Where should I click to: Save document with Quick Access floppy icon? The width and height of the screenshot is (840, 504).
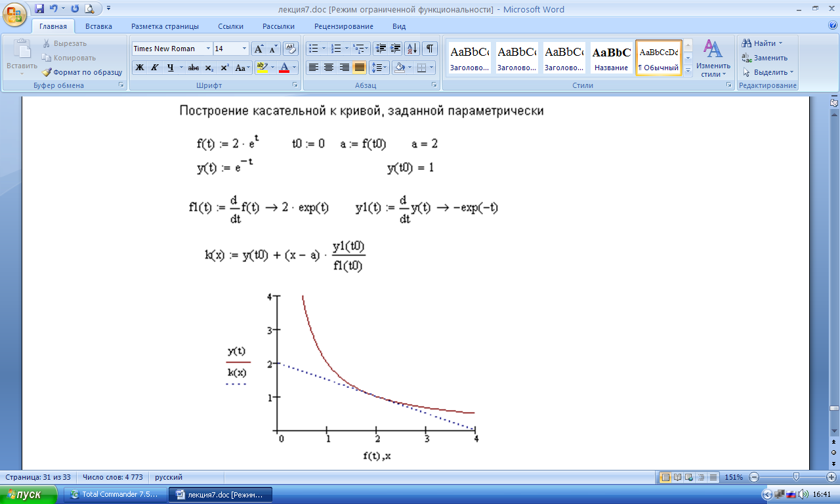(x=39, y=9)
